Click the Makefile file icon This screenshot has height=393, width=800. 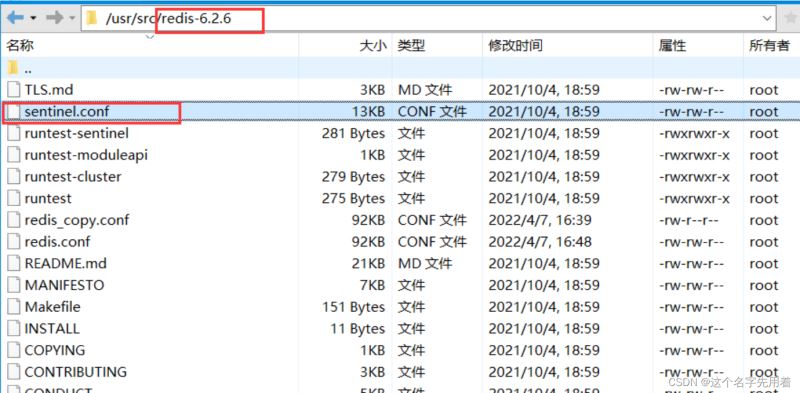pos(14,307)
